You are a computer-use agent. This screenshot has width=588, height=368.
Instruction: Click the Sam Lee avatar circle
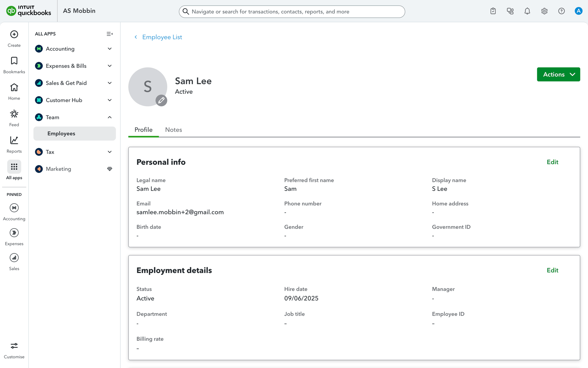coord(148,87)
